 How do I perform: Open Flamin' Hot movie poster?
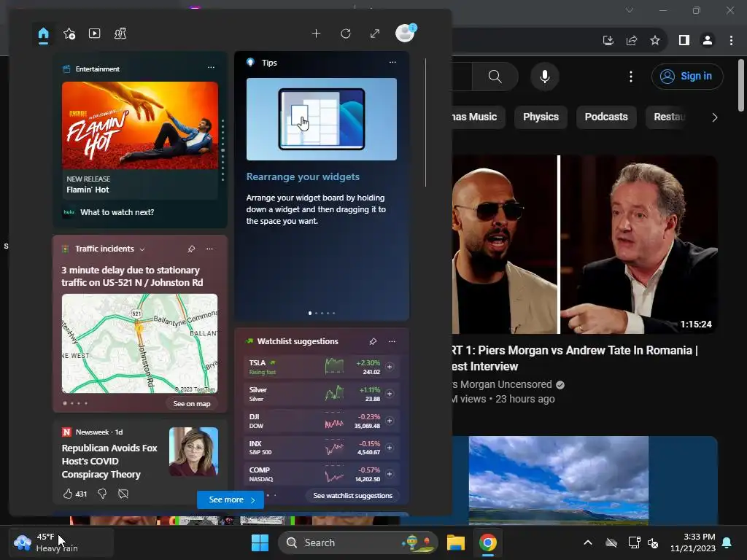point(140,125)
